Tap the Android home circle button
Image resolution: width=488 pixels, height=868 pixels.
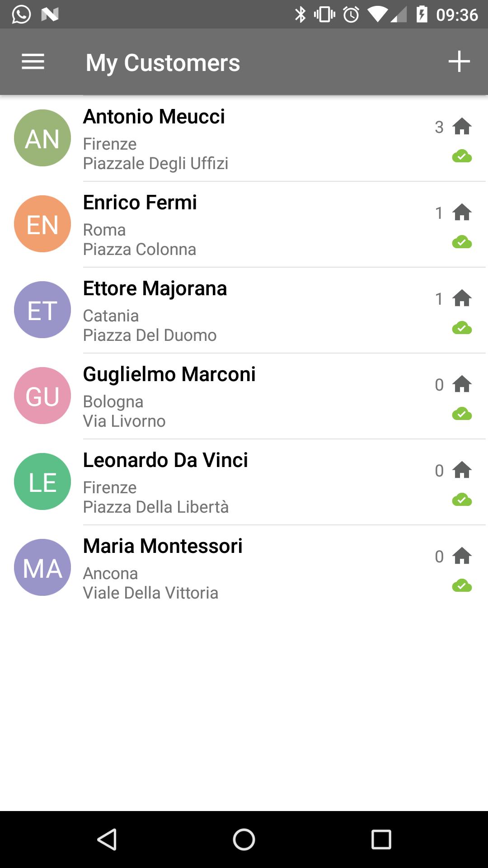244,840
